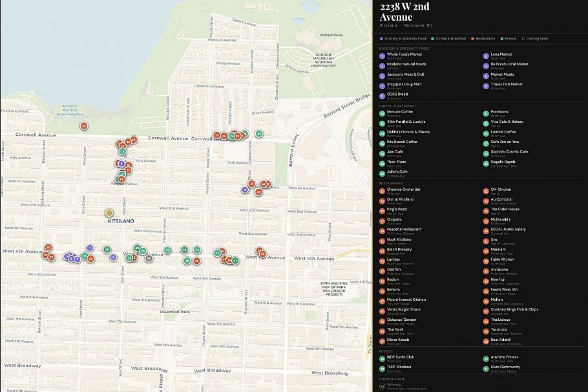Open Whole Foods Market listing

pyautogui.click(x=404, y=54)
